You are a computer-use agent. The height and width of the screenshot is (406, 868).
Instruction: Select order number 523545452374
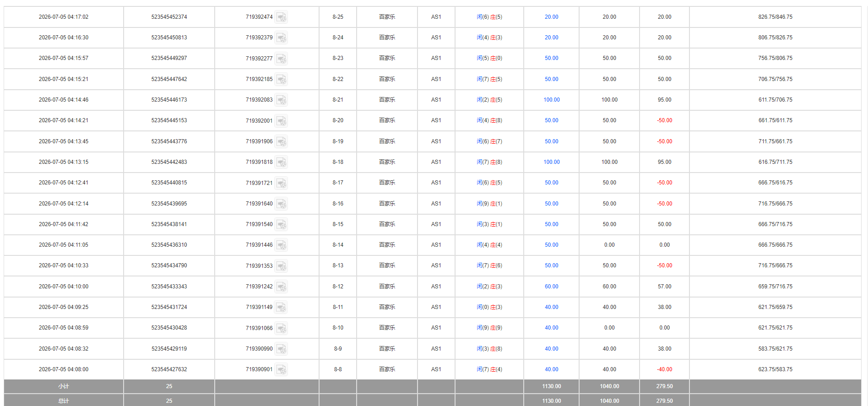(x=169, y=17)
